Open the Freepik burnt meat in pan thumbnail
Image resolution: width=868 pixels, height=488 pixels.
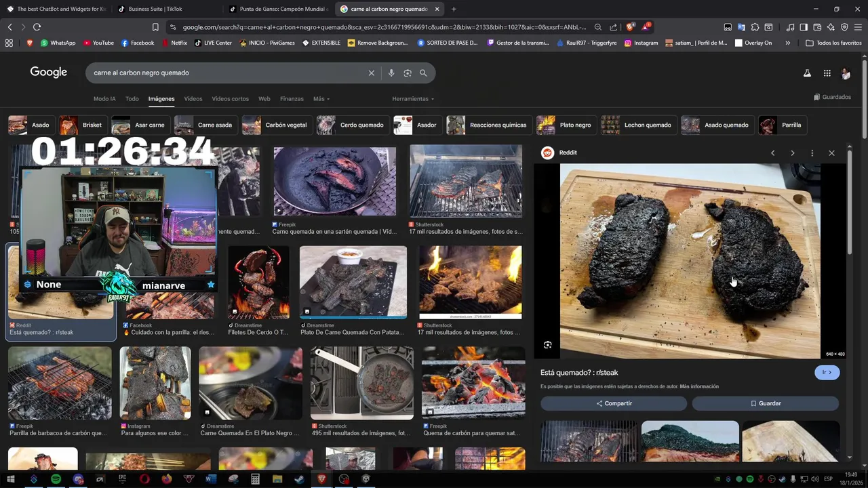point(334,181)
